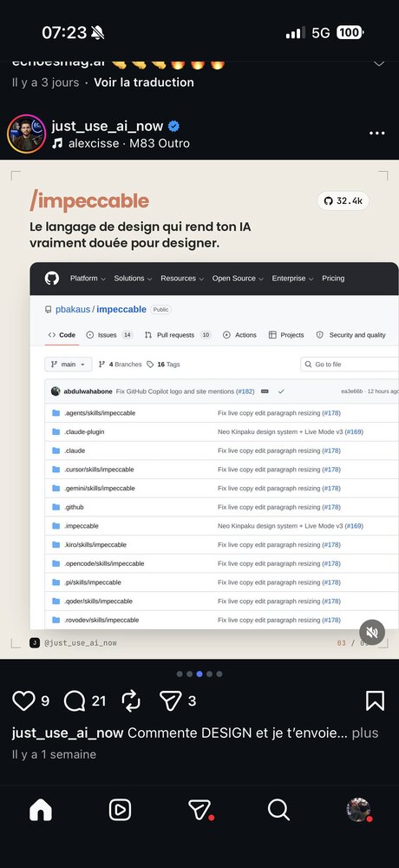This screenshot has height=868, width=399.
Task: Select the Code tab
Action: (62, 335)
